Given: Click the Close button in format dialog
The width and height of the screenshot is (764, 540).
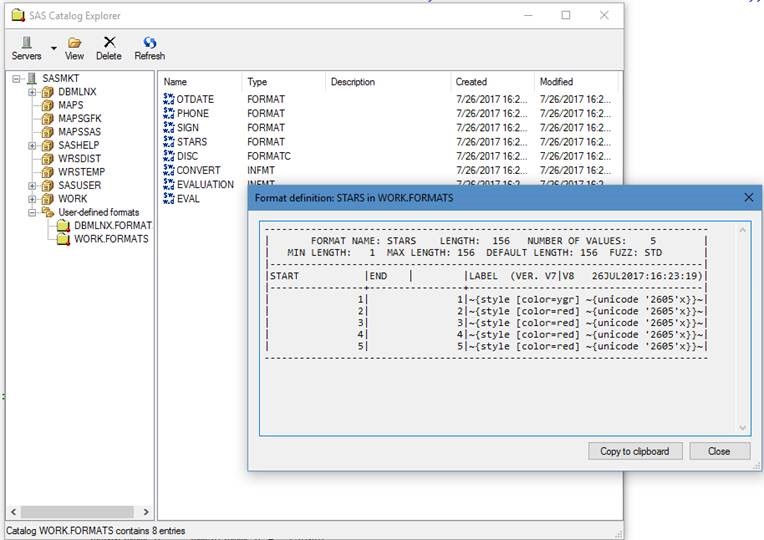Looking at the screenshot, I should pos(720,451).
